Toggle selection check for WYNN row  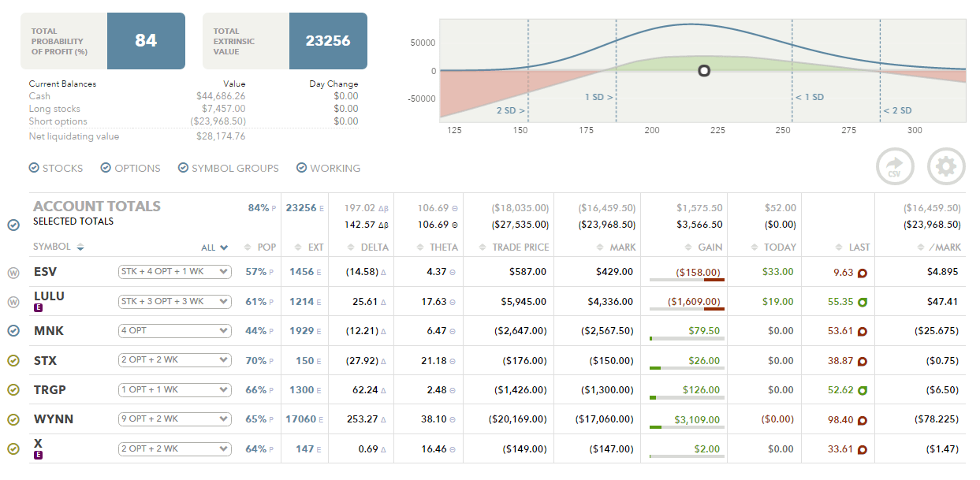click(13, 420)
